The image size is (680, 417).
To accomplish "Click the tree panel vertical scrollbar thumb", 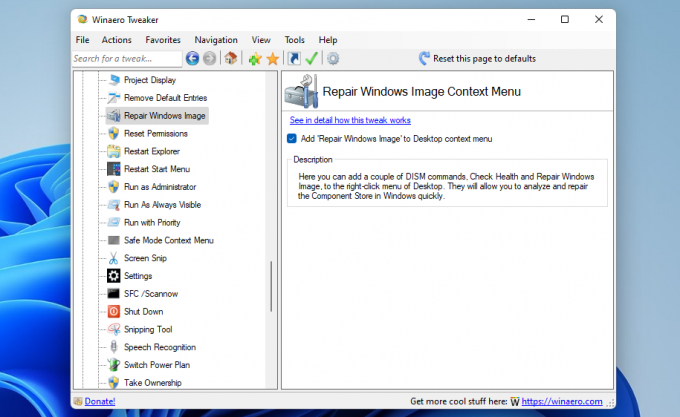I will click(271, 286).
